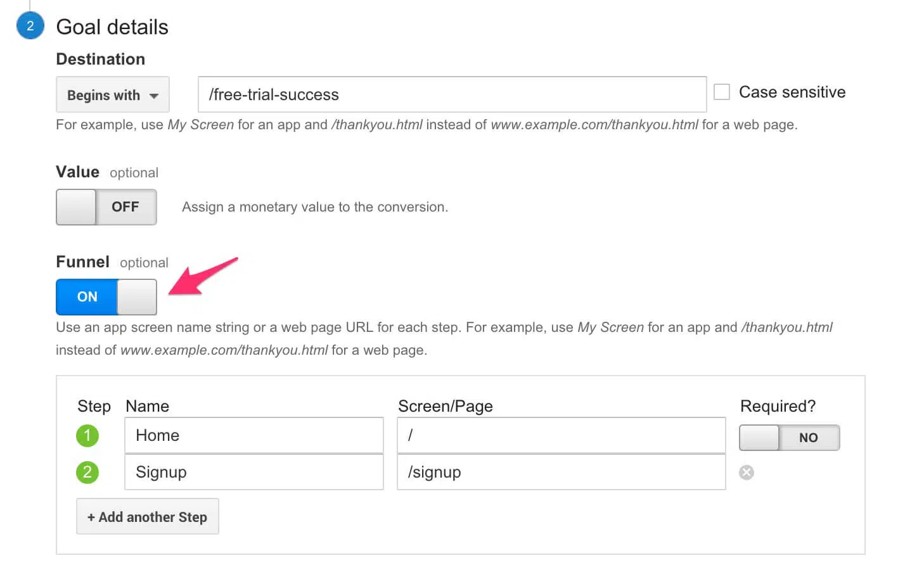Turn on the Value toggle
The height and width of the screenshot is (584, 924).
pyautogui.click(x=106, y=207)
